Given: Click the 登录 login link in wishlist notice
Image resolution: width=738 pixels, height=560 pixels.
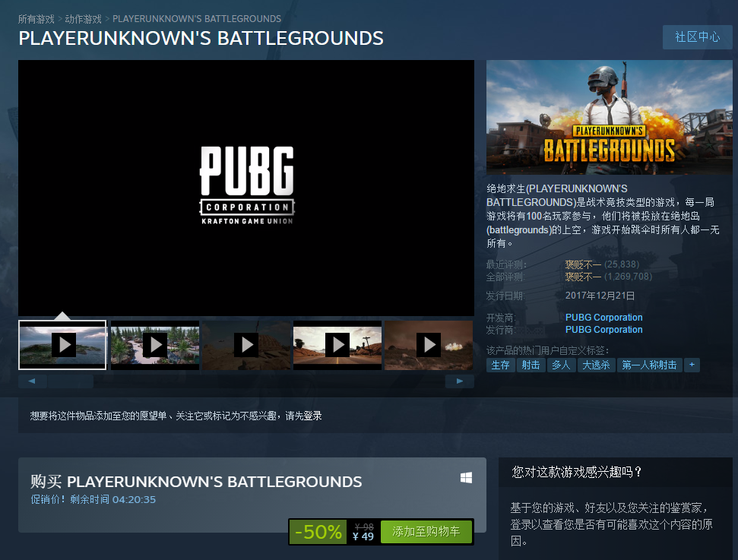Looking at the screenshot, I should click(x=312, y=416).
